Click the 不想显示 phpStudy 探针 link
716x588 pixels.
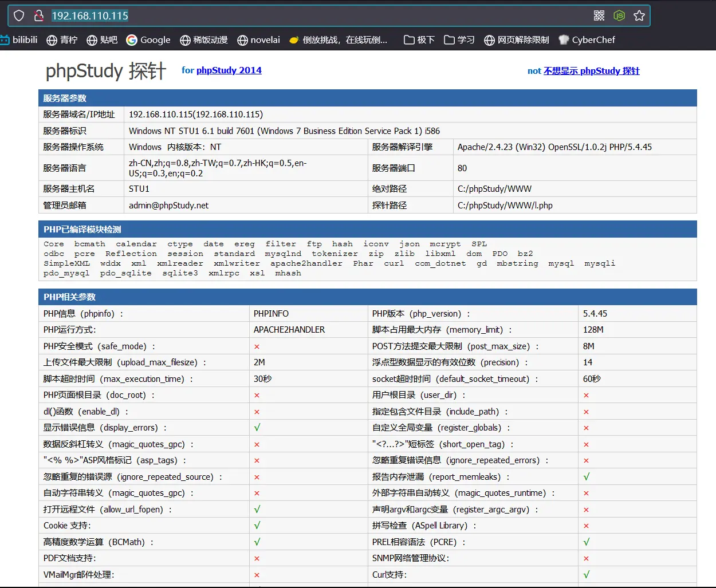pos(591,71)
